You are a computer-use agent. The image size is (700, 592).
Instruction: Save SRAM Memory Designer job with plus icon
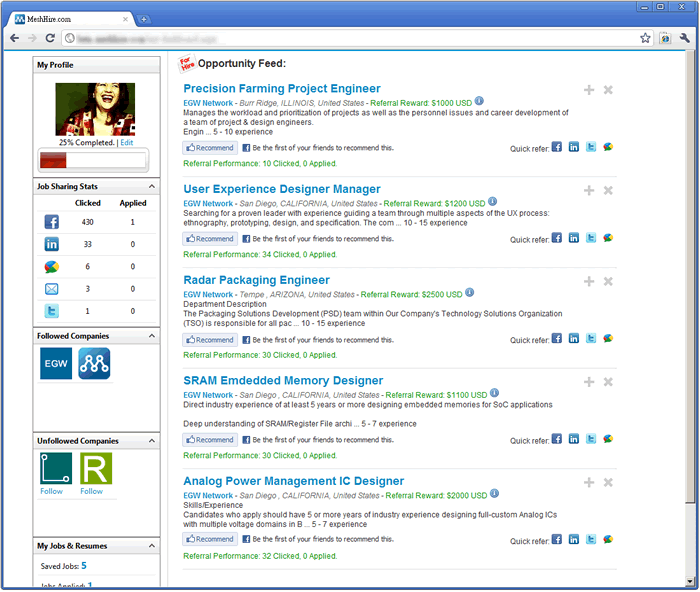pos(589,382)
